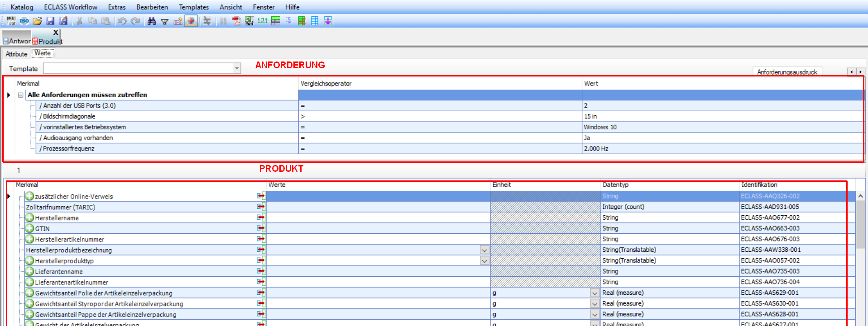Click the product list vertical scrollbar

point(860,226)
